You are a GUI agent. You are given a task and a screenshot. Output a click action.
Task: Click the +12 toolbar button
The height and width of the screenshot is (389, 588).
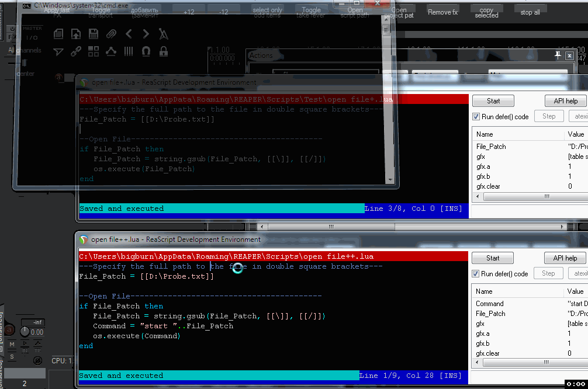point(189,12)
